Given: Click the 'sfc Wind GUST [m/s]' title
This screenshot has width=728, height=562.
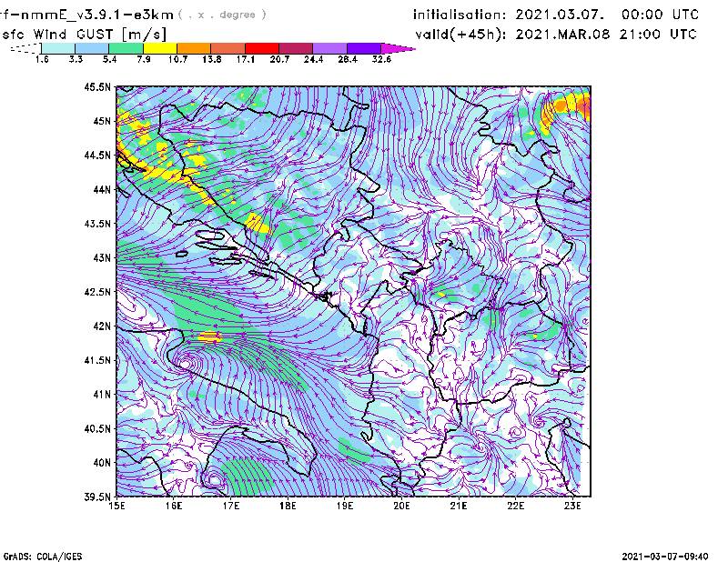Looking at the screenshot, I should point(84,35).
